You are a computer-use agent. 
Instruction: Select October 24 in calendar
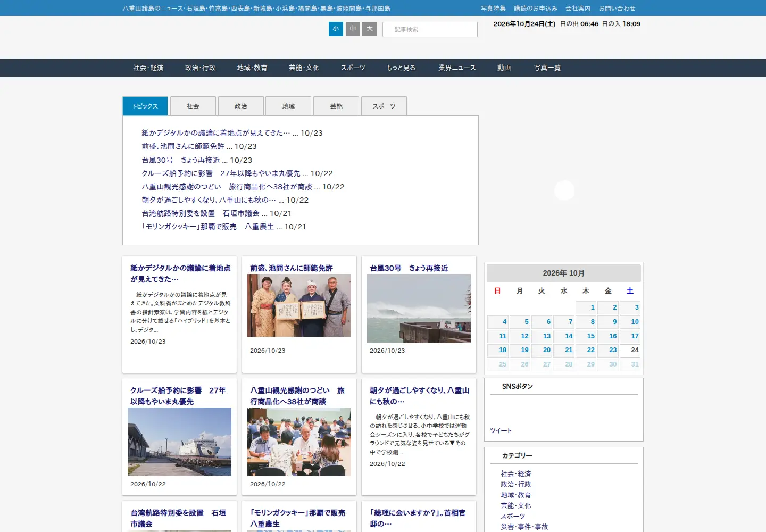pyautogui.click(x=630, y=350)
